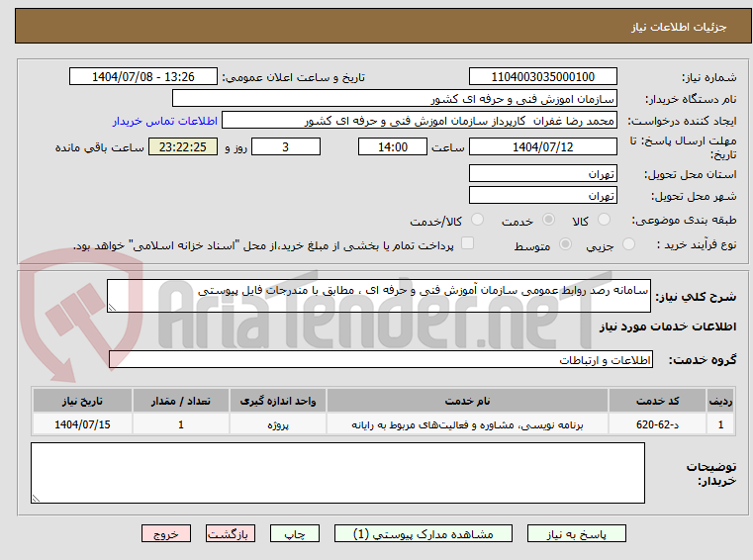Toggle the اسناد خزانه اسلامی payment checkbox

(x=467, y=243)
